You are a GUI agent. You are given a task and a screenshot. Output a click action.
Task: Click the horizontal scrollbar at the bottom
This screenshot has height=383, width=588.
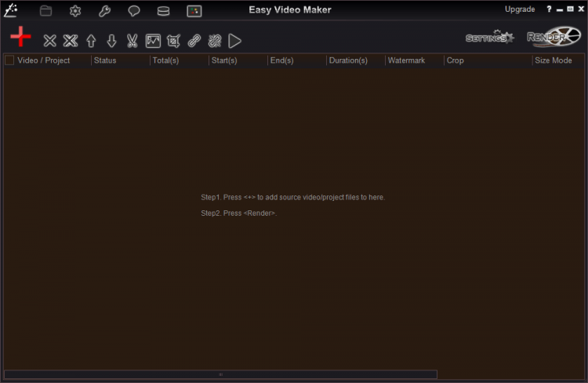tap(220, 374)
